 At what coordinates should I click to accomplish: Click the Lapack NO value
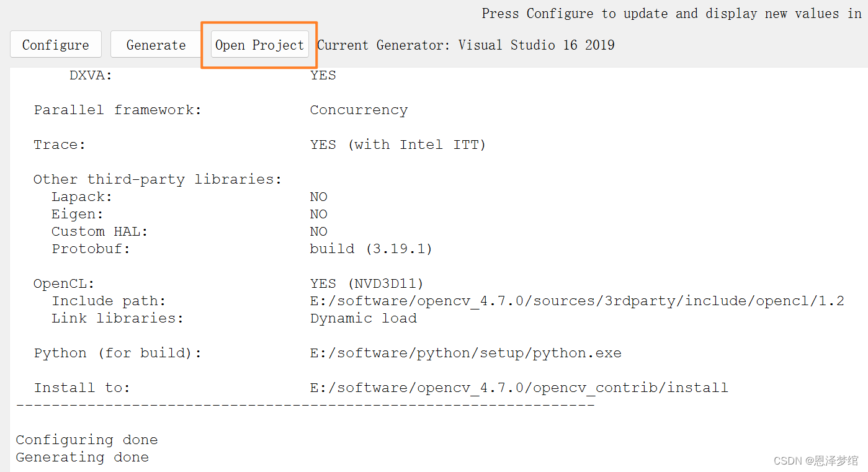[318, 196]
